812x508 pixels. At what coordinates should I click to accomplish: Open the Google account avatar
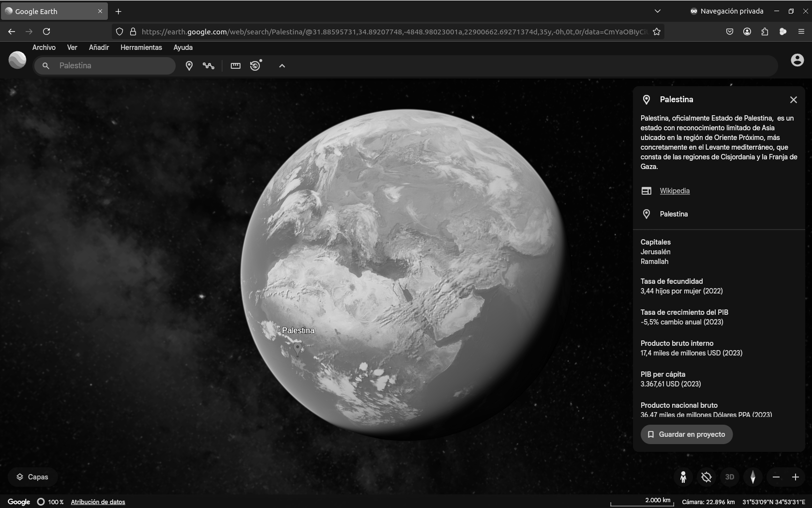pos(797,60)
